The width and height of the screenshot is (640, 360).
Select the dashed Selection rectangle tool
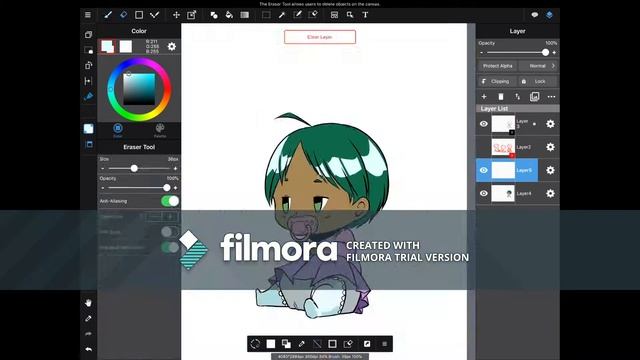tap(266, 15)
